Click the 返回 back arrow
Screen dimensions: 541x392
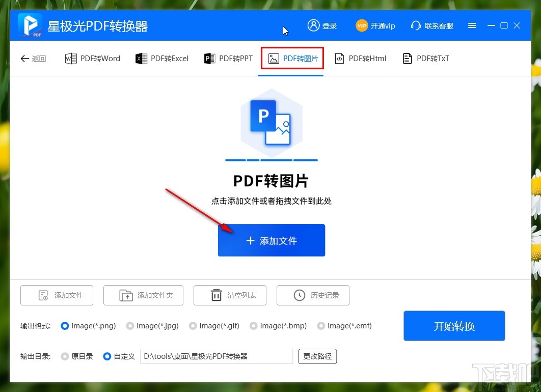[24, 58]
